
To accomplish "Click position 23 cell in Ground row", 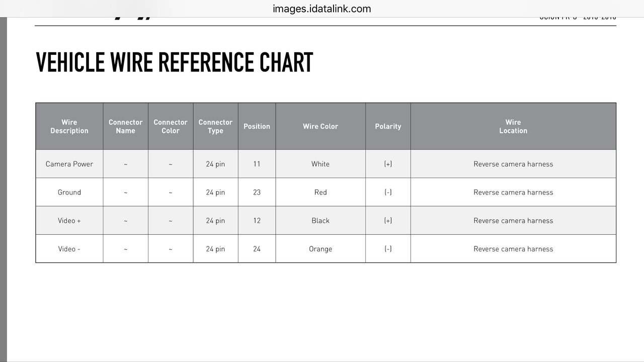I will 257,192.
